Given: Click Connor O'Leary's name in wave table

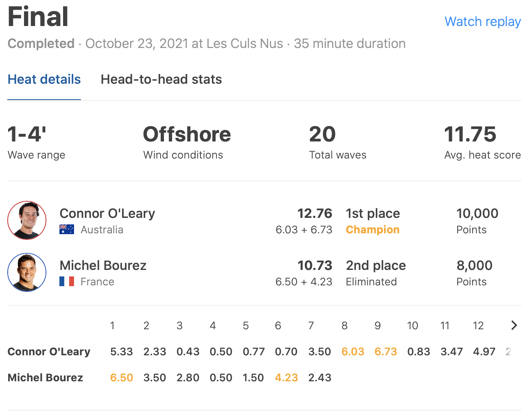Looking at the screenshot, I should point(49,352).
